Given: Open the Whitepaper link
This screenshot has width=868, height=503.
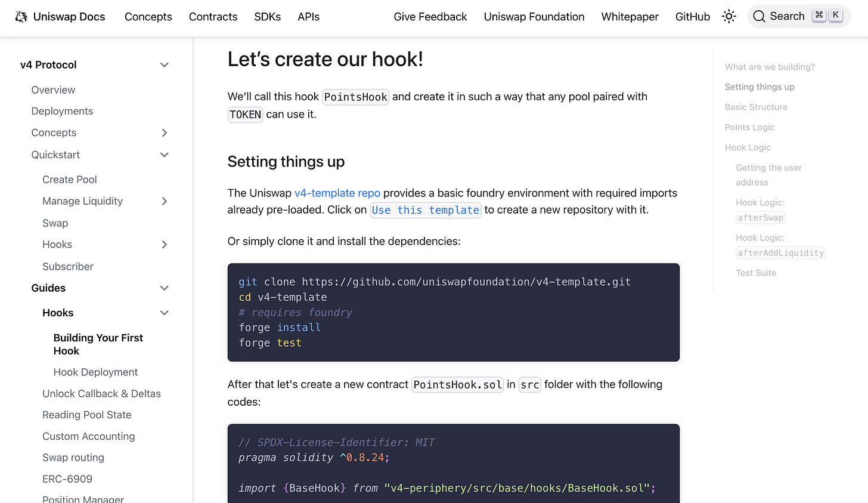Looking at the screenshot, I should (630, 17).
